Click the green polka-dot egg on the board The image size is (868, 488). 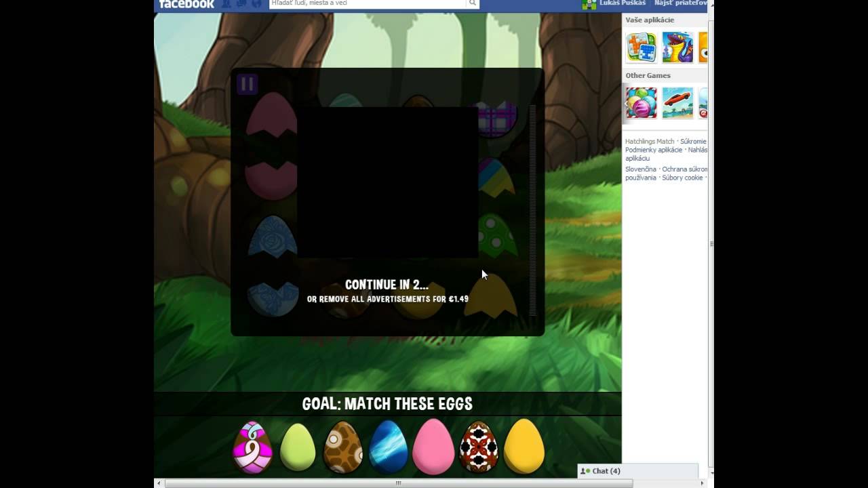tap(497, 235)
